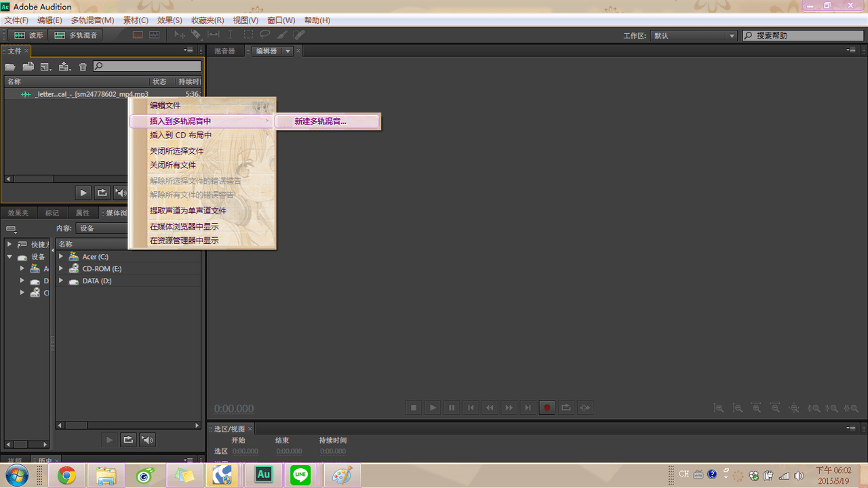Expand the DATA (D:) drive

click(x=61, y=281)
